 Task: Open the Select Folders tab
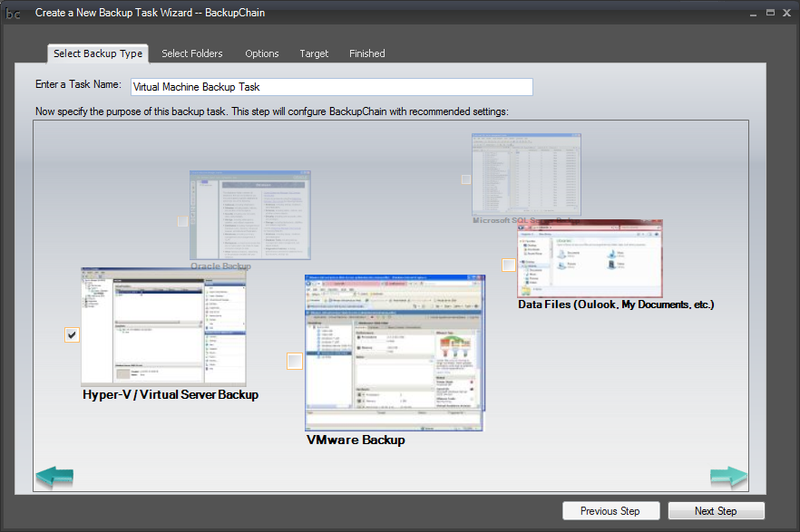192,53
